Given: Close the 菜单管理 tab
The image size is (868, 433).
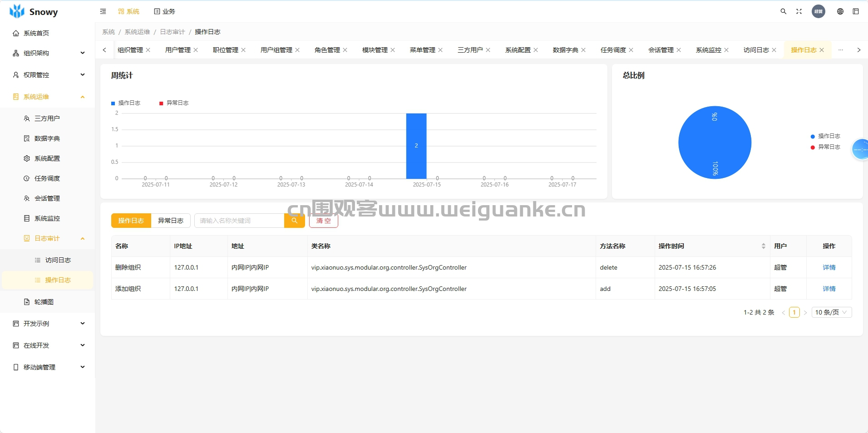Looking at the screenshot, I should [440, 50].
